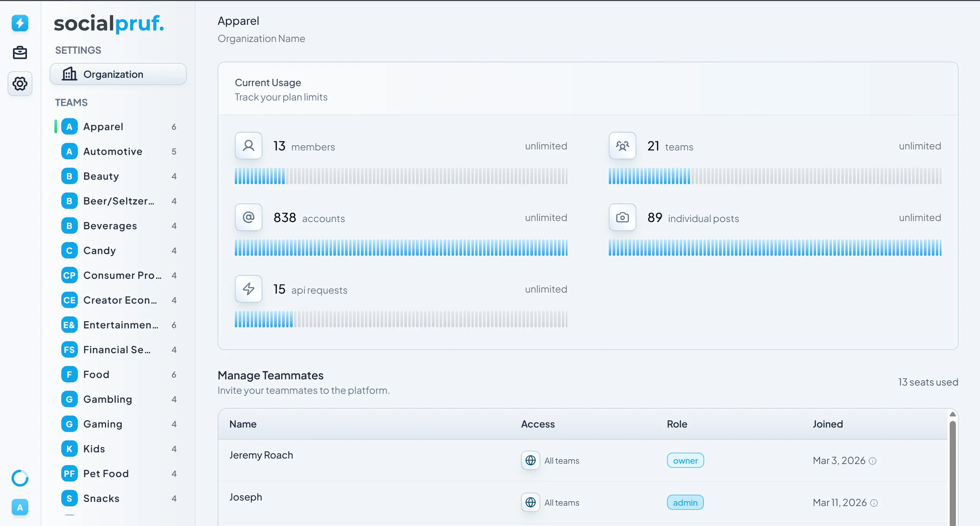This screenshot has height=526, width=980.
Task: Click the teams group icon
Action: pos(622,145)
